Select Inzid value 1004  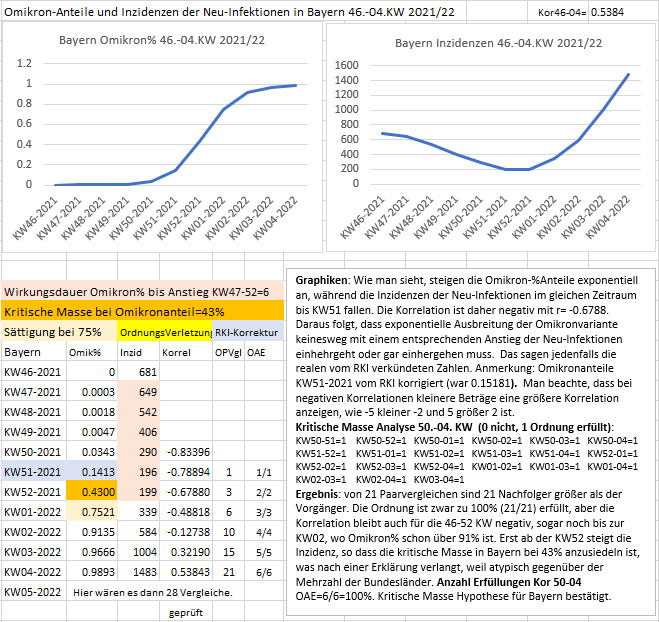[138, 551]
